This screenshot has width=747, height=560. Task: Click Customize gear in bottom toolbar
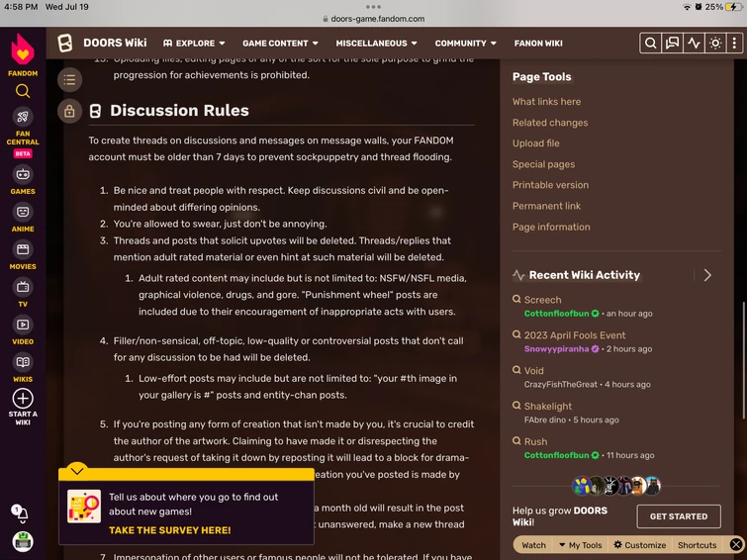point(640,545)
